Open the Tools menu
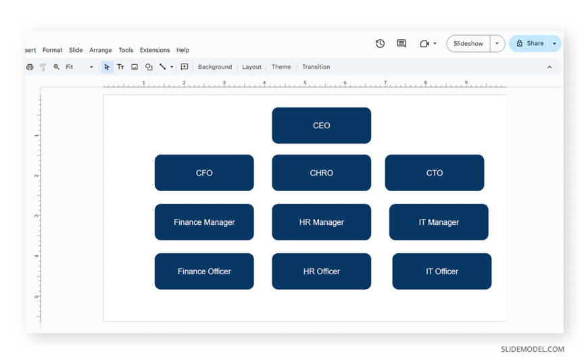Screen dimensions: 588x364 tap(126, 50)
